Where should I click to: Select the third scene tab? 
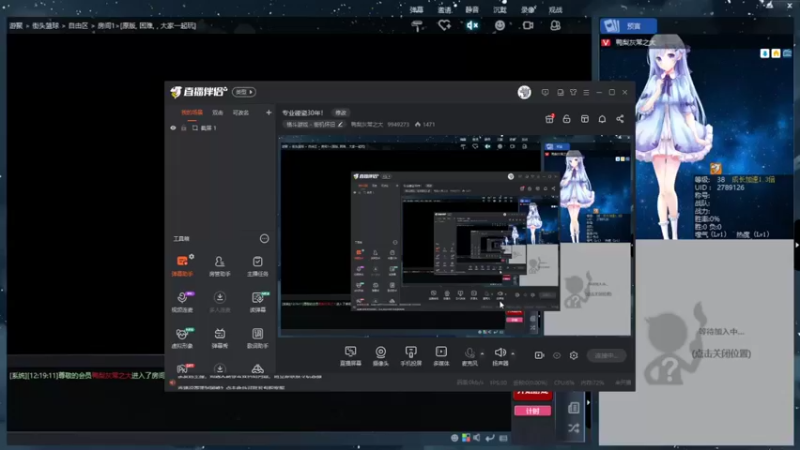coord(241,112)
